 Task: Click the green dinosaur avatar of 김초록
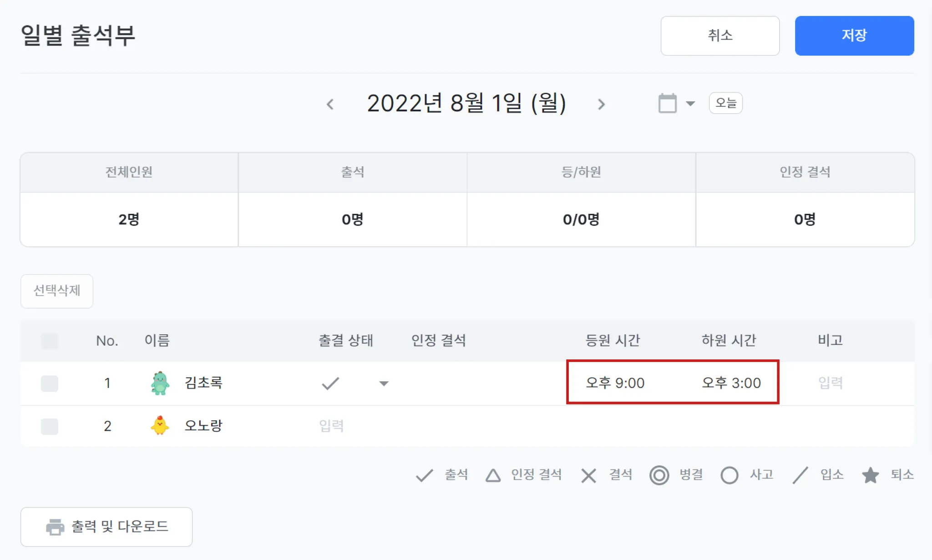[x=160, y=383]
